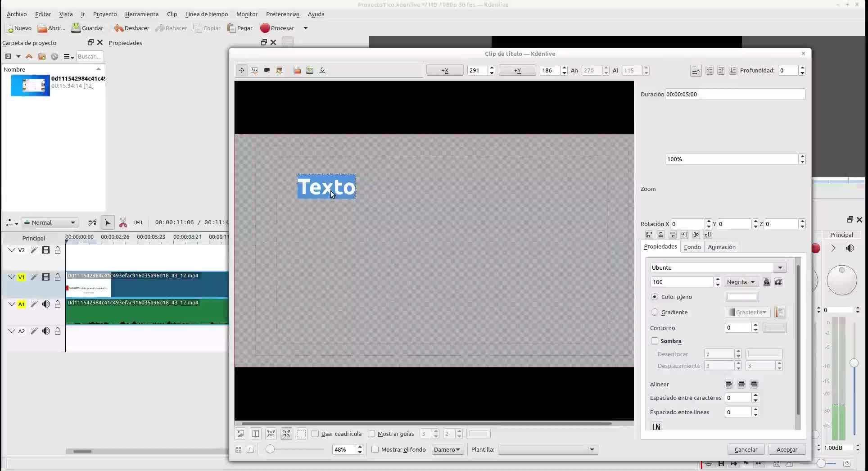Click the Aceptar button
This screenshot has width=868, height=471.
tap(787, 450)
